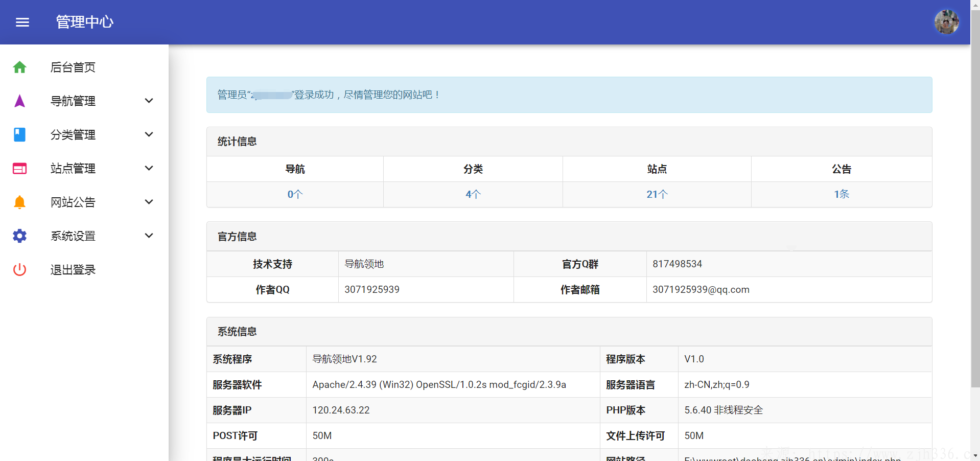Click the PHP版本 label cell
The image size is (980, 461).
point(639,410)
